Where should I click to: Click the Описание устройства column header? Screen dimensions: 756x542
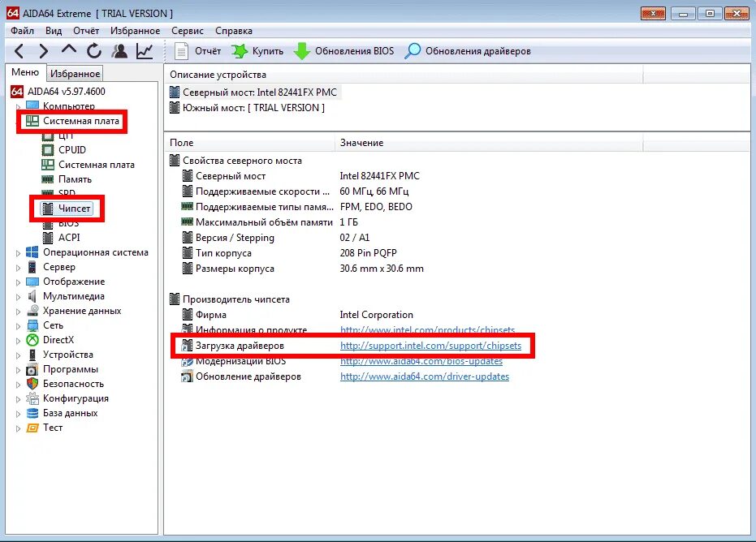[x=404, y=75]
